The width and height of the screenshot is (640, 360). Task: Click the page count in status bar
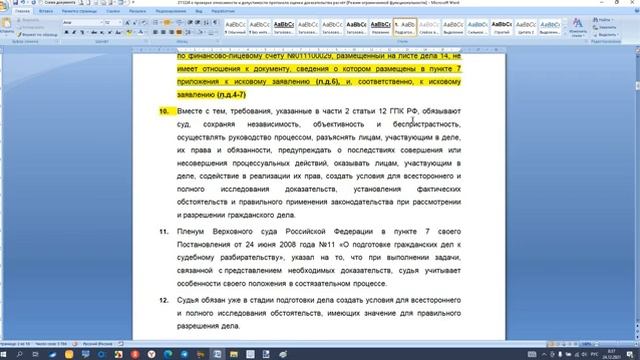(x=15, y=344)
